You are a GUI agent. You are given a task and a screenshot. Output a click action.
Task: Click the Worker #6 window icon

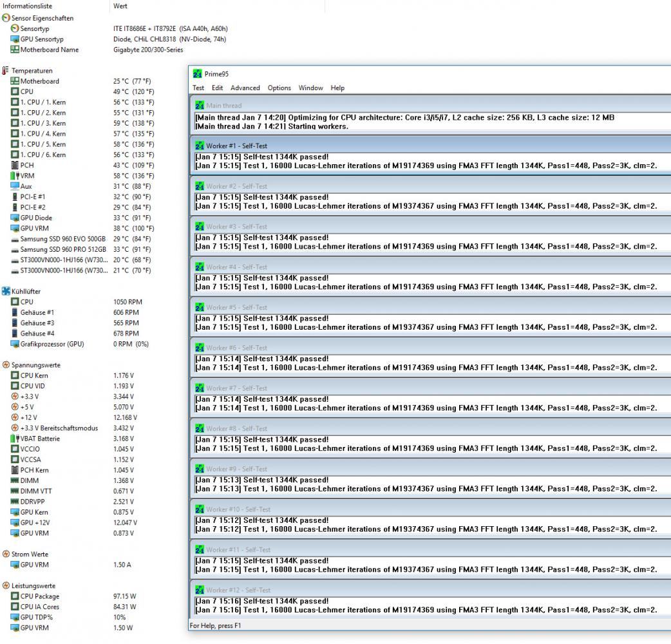pyautogui.click(x=200, y=348)
